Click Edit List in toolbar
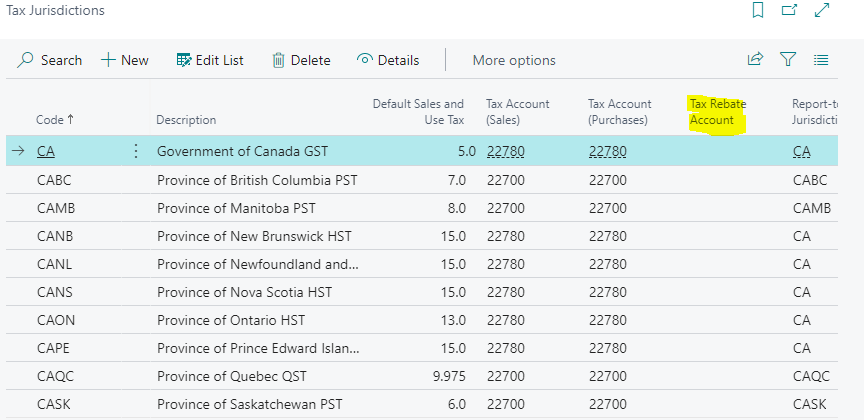The height and width of the screenshot is (420, 864). pyautogui.click(x=210, y=60)
